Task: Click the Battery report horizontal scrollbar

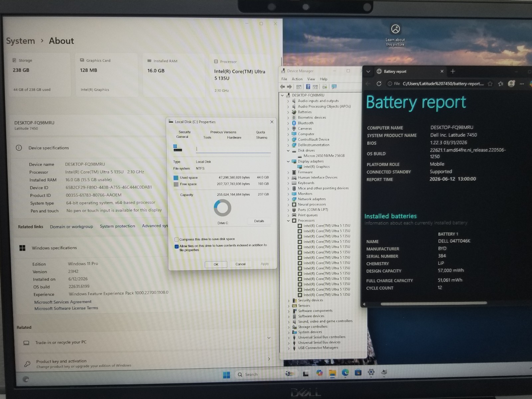Action: 434,303
